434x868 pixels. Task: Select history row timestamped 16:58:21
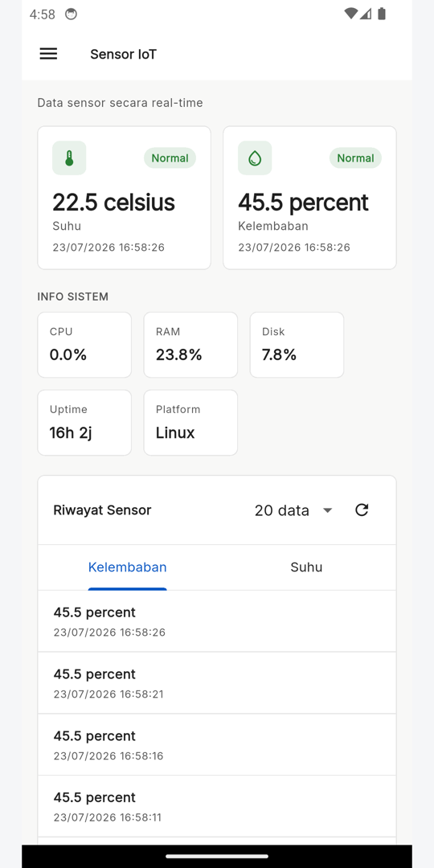(x=217, y=682)
